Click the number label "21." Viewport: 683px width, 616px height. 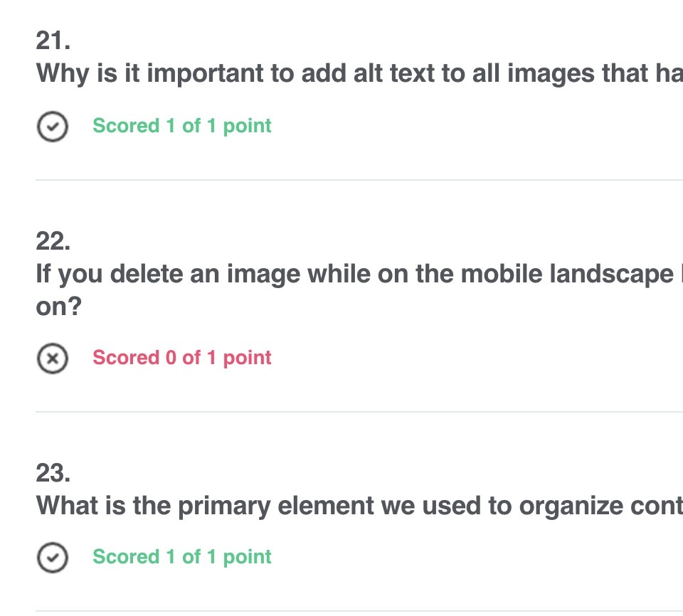[x=53, y=41]
